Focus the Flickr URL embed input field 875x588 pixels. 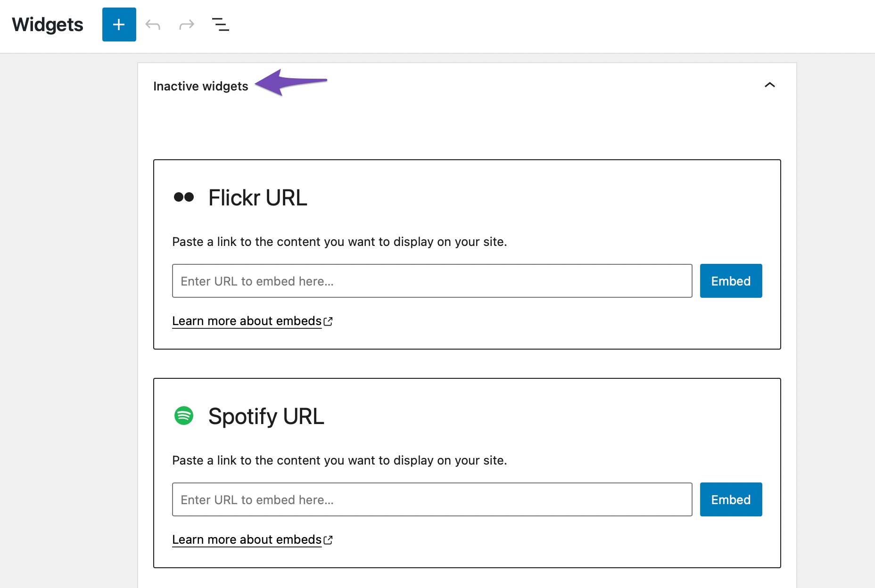coord(432,281)
